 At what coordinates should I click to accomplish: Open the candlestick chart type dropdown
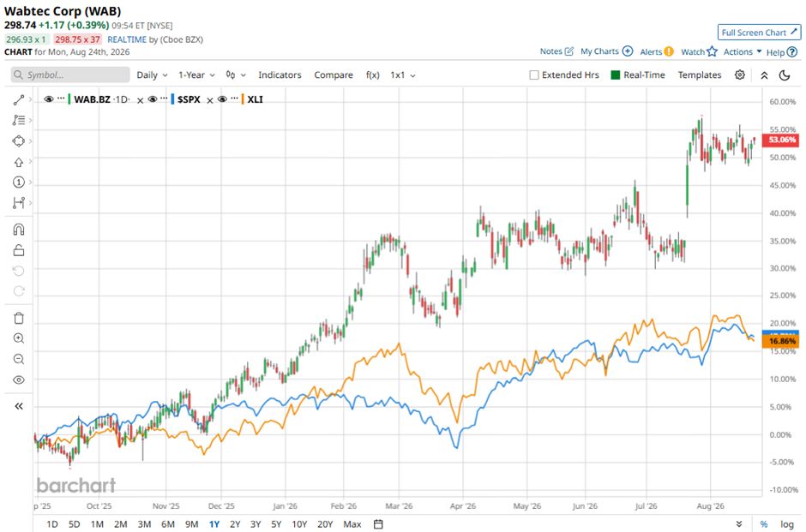point(236,75)
